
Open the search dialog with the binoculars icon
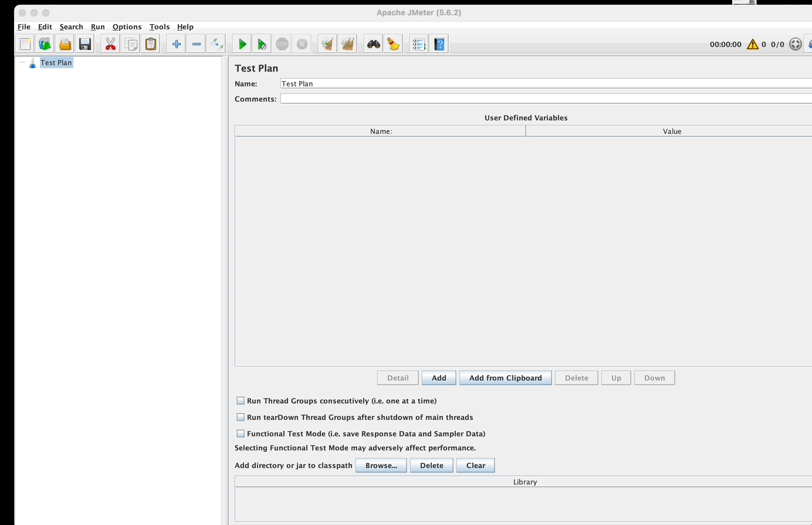[374, 43]
